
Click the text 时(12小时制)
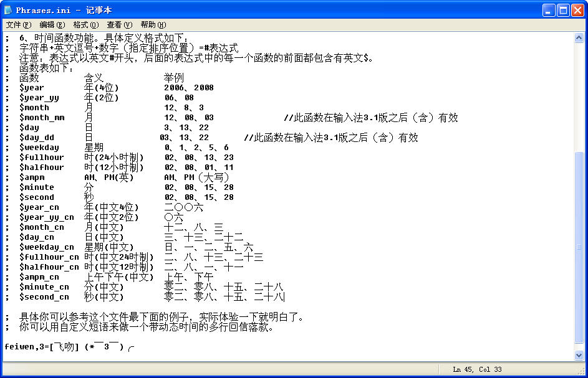tap(113, 168)
